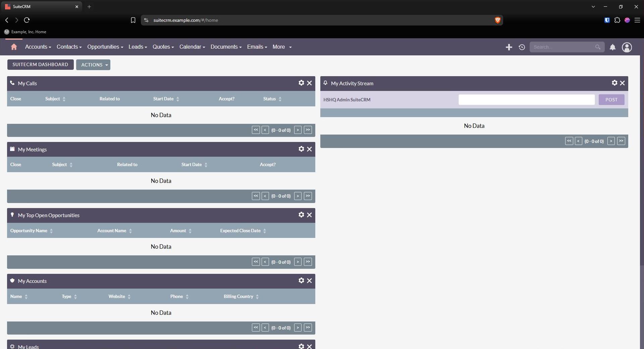Close the SuiteCRM browser tab
Screen dimensions: 644x349
click(x=77, y=7)
